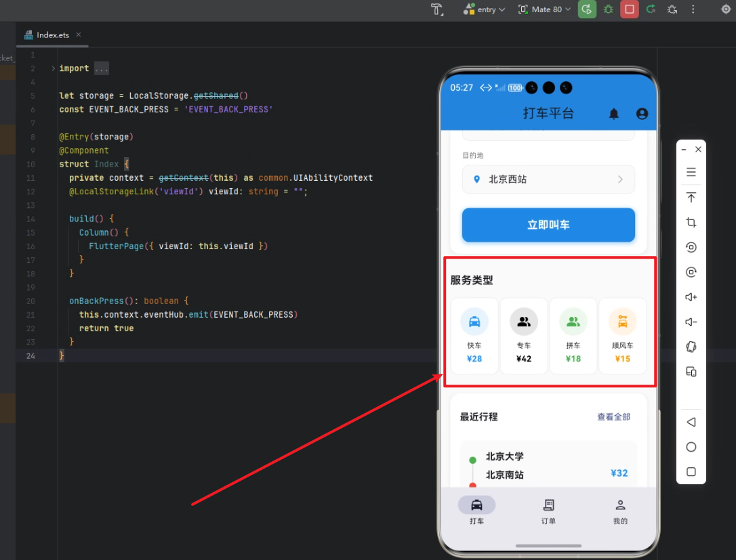Viewport: 736px width, 560px height.
Task: Close the Index.ets tab
Action: tap(79, 35)
